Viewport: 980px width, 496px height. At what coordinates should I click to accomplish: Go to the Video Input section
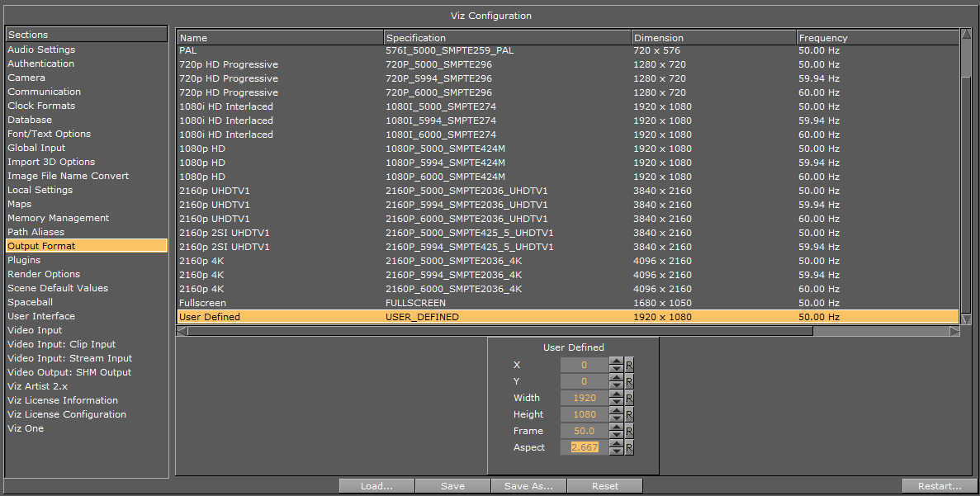(x=86, y=330)
